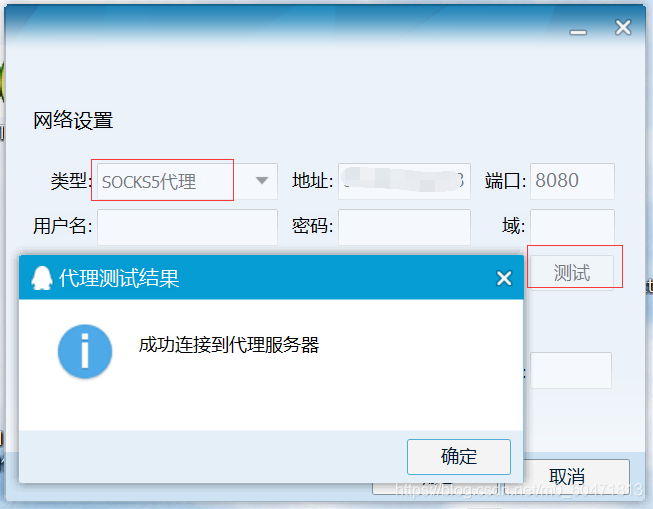Click the 用户名 username input field

(x=187, y=227)
